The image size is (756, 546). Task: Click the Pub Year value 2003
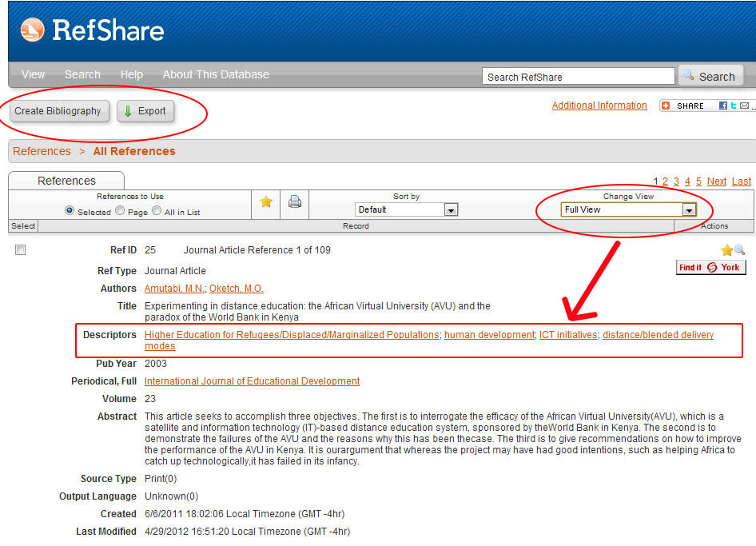click(156, 364)
